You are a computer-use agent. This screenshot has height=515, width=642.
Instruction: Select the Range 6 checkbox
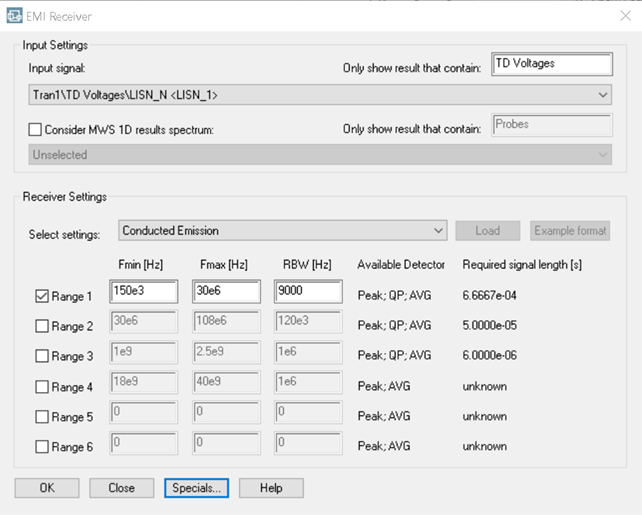[x=42, y=446]
